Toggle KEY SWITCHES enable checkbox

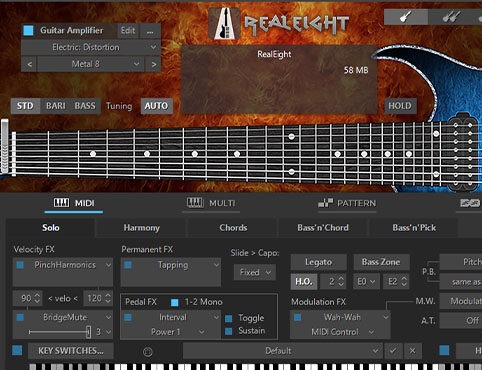(17, 350)
